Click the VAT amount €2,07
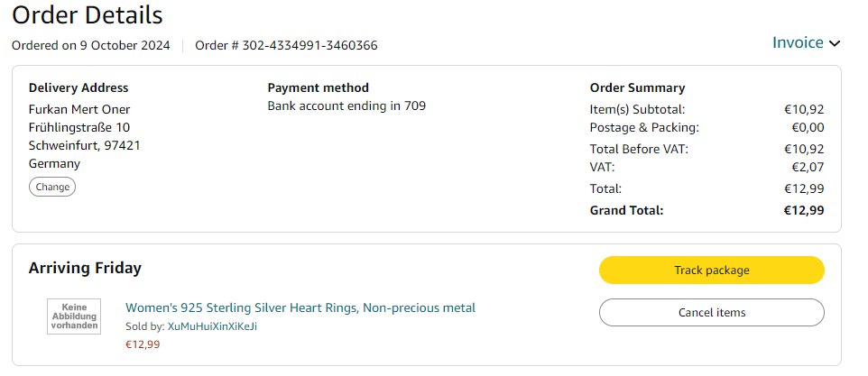 pyautogui.click(x=807, y=167)
